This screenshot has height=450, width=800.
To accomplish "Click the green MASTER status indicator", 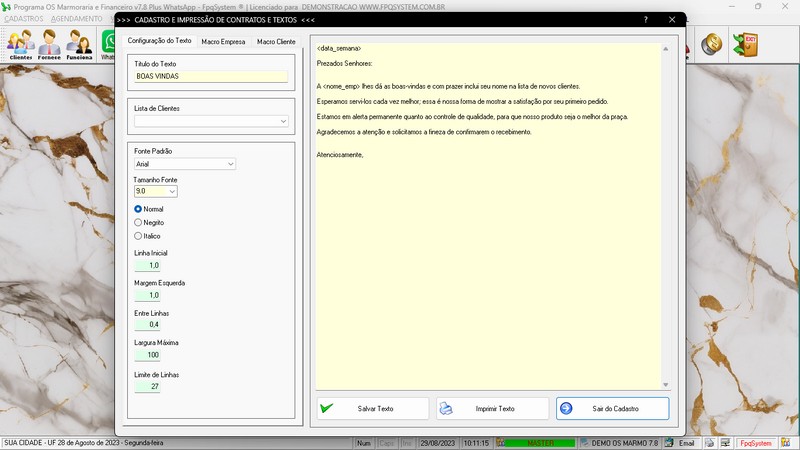I will (540, 443).
